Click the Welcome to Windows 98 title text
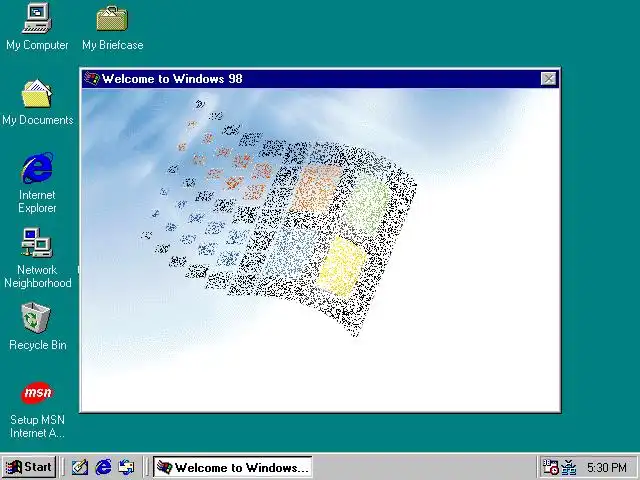640x480 pixels. 172,78
